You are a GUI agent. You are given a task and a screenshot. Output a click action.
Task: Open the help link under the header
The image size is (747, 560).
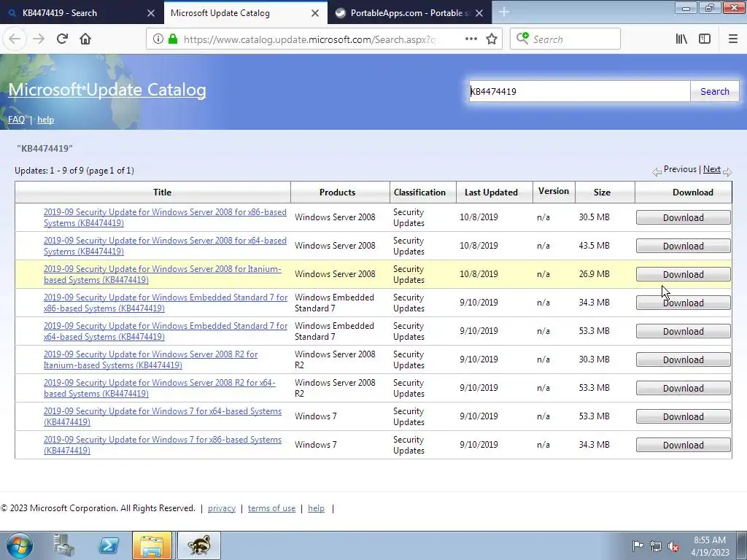click(46, 120)
